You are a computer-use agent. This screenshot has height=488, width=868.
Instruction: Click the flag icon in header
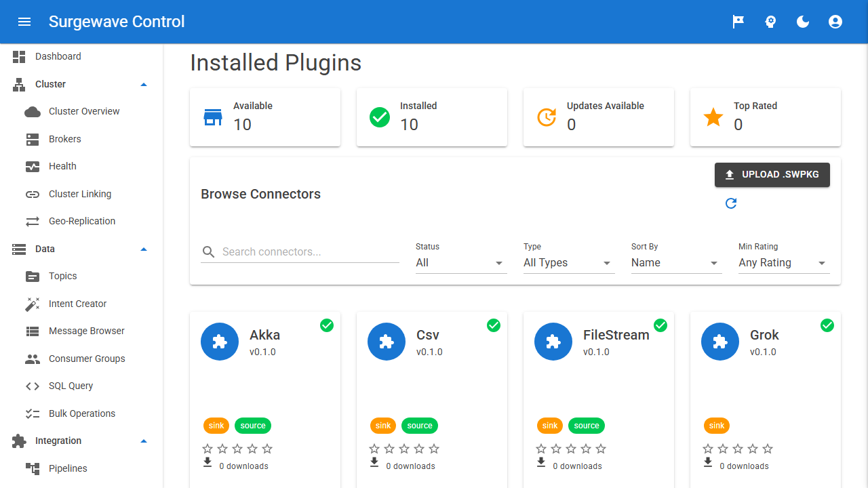pos(738,22)
